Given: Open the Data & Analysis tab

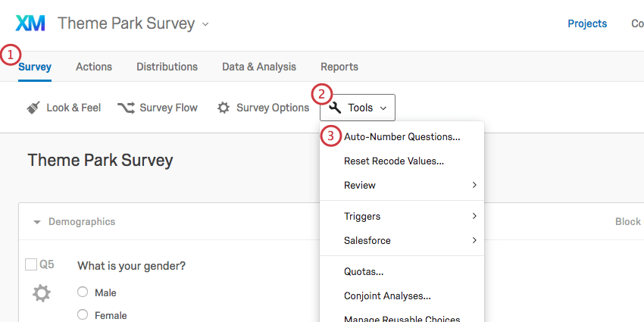Looking at the screenshot, I should click(259, 67).
